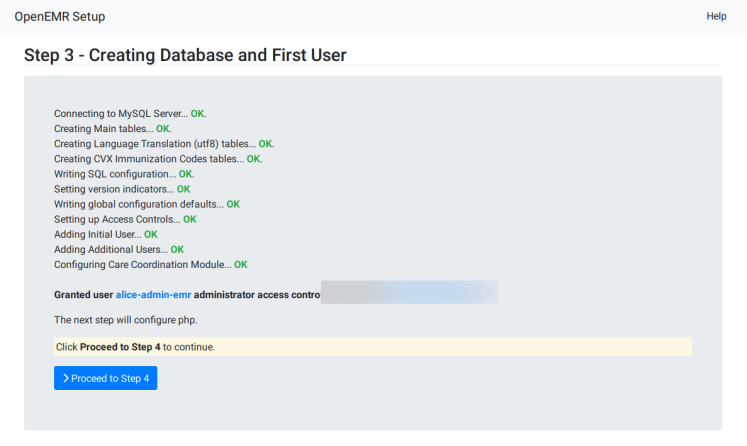
Task: Click the Adding Initial User status line
Action: coord(105,234)
